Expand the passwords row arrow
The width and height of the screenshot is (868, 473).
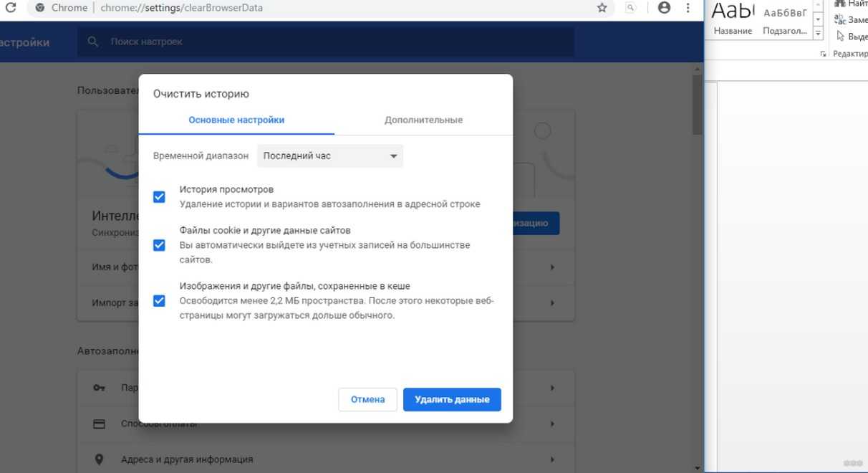pyautogui.click(x=552, y=388)
